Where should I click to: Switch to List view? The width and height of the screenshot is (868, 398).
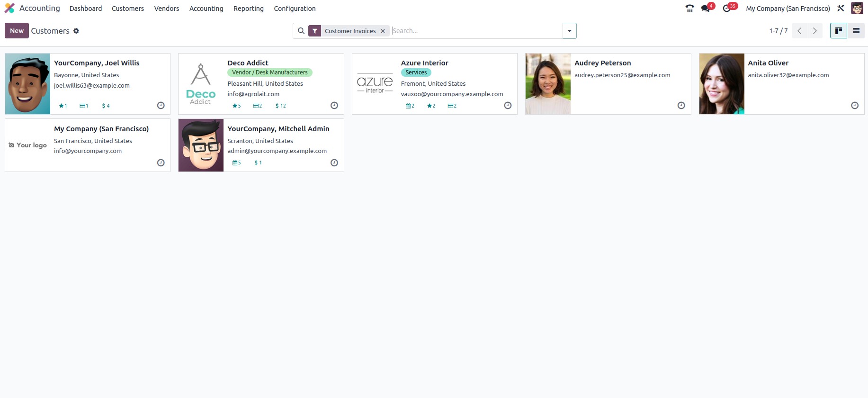pos(856,31)
